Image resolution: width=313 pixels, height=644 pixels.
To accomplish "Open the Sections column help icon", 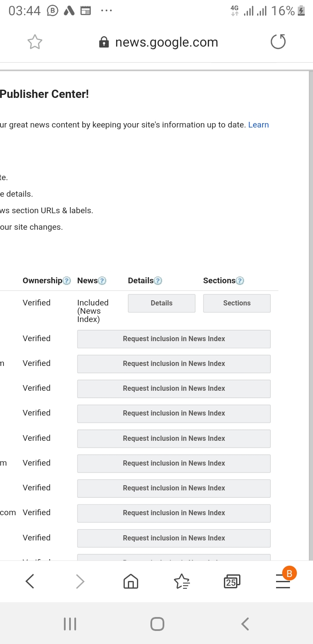I will 240,281.
